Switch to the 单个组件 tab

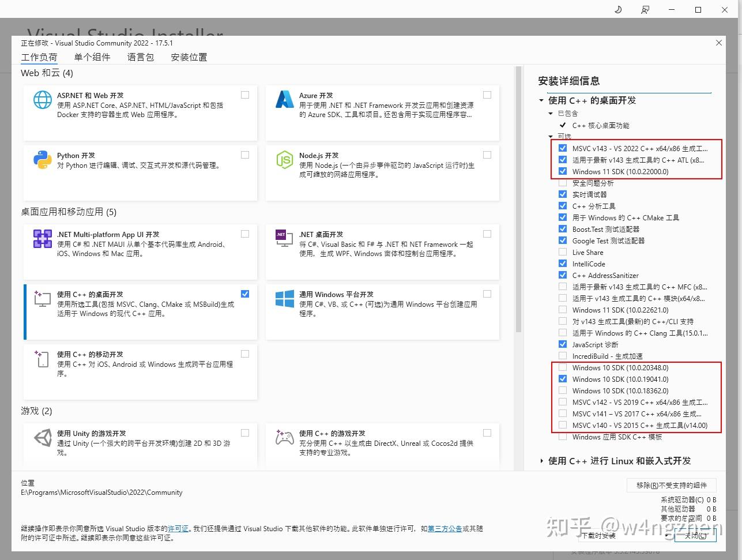(92, 57)
